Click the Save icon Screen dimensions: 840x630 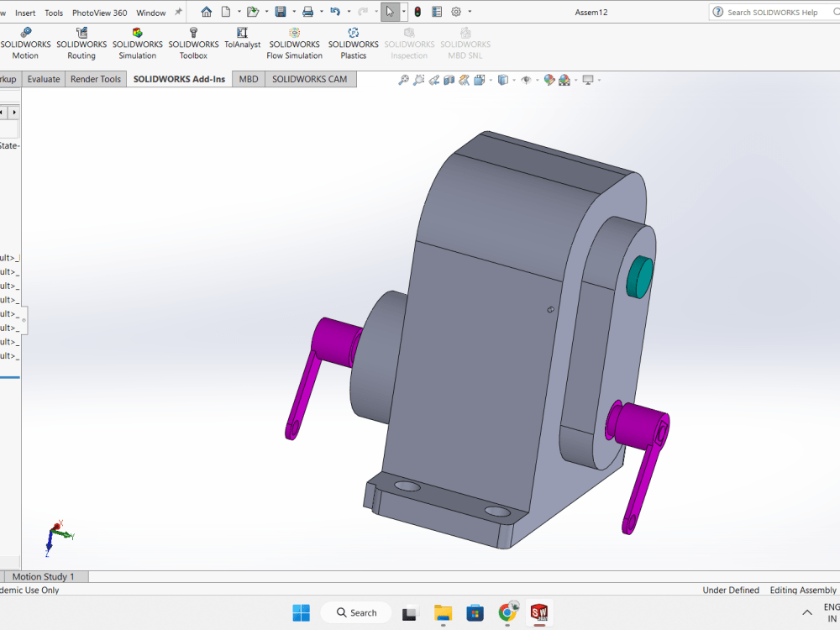pyautogui.click(x=280, y=11)
